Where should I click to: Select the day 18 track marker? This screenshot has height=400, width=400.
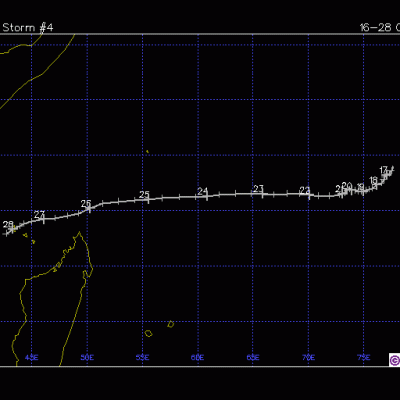point(374,180)
